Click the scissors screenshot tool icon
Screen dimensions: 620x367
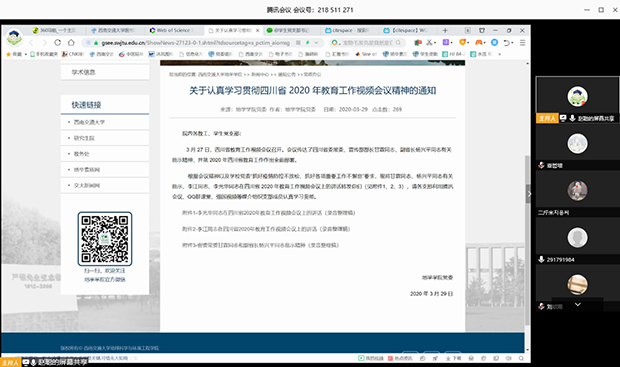[429, 42]
